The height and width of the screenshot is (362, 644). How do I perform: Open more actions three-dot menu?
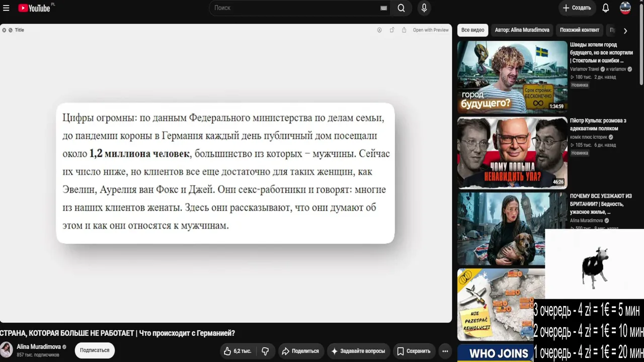click(x=445, y=351)
